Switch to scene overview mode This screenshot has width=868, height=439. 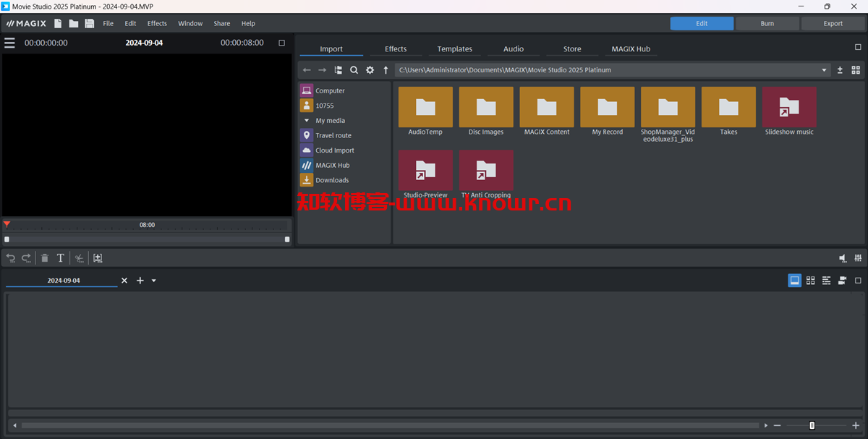(810, 280)
